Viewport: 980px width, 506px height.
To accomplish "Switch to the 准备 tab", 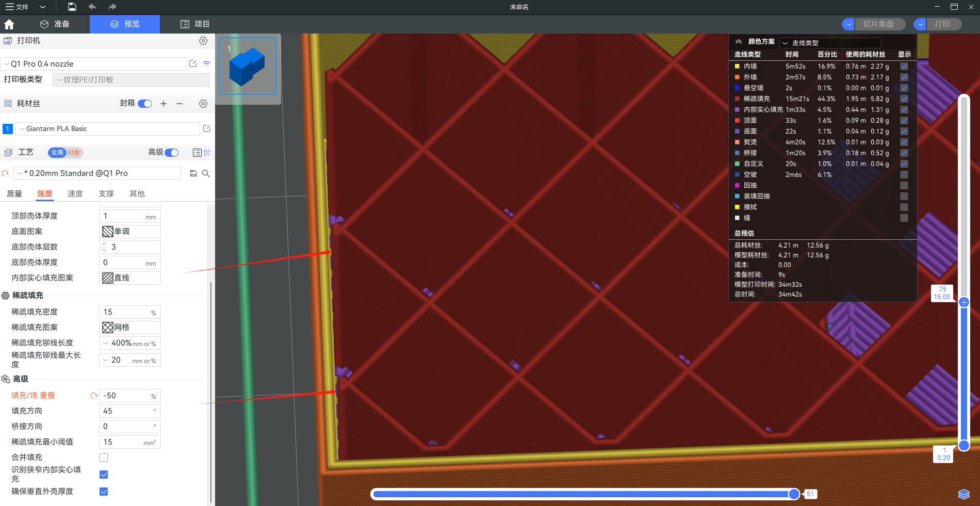I will click(55, 24).
